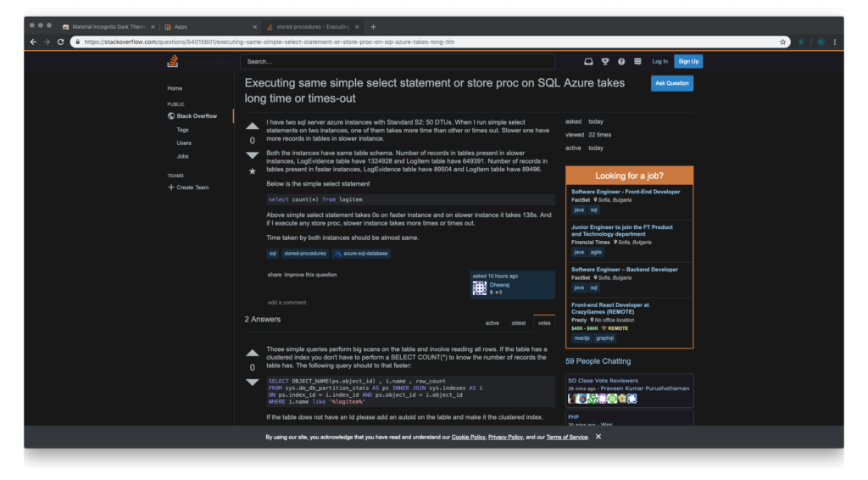Open Cookie Policy link
The height and width of the screenshot is (480, 868).
pos(468,438)
